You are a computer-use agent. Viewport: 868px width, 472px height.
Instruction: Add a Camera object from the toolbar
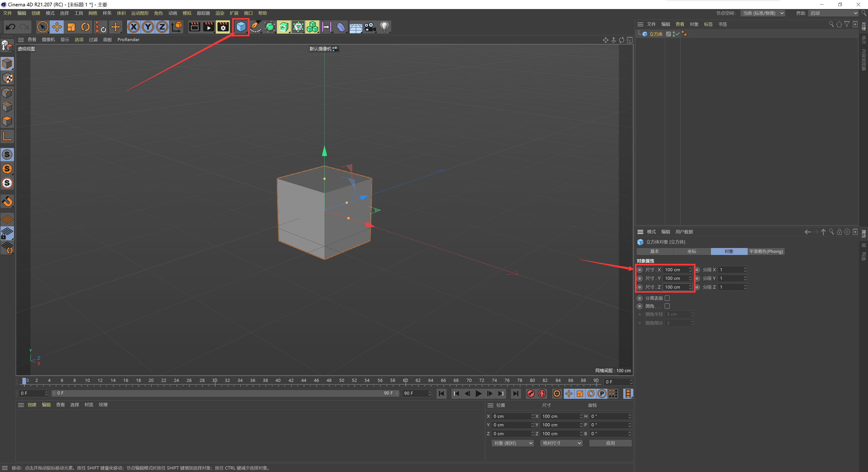tap(370, 27)
